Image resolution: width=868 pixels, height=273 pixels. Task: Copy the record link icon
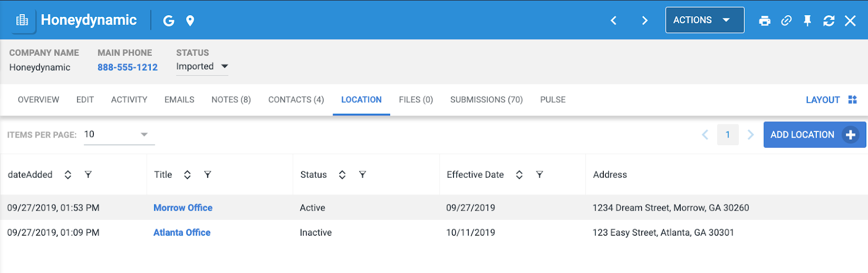tap(786, 21)
